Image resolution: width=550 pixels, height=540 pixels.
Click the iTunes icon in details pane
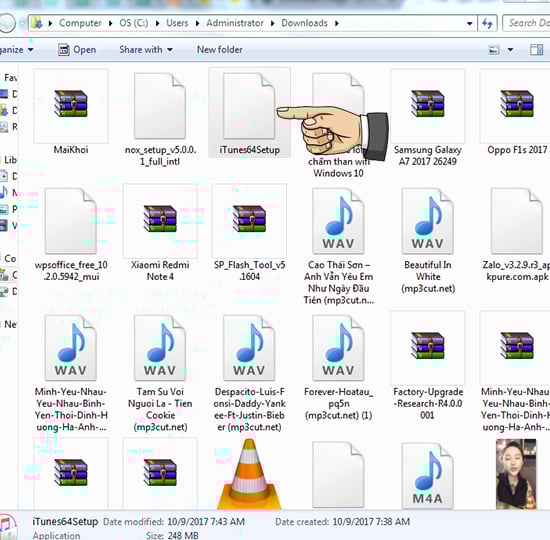point(8,527)
